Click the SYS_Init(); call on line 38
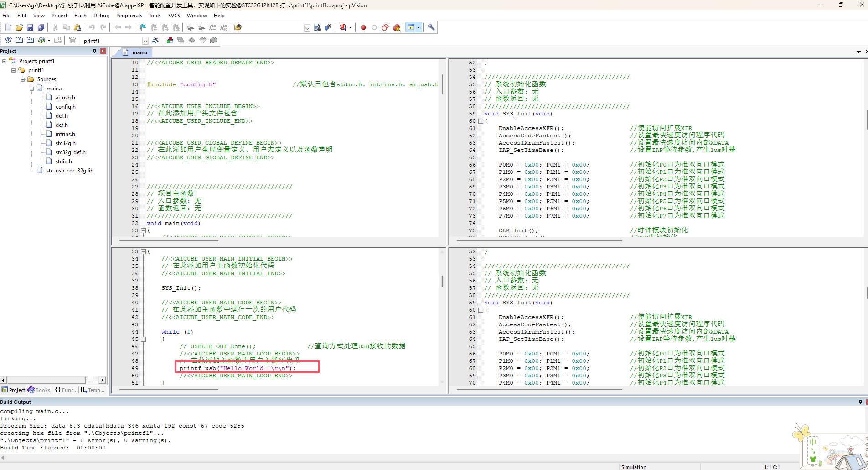Viewport: 868px width, 470px height. tap(181, 288)
